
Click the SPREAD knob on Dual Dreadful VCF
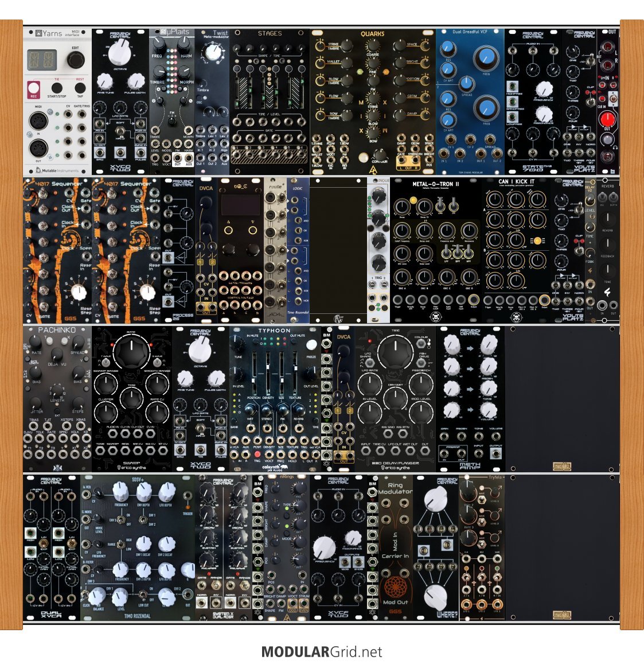(467, 84)
